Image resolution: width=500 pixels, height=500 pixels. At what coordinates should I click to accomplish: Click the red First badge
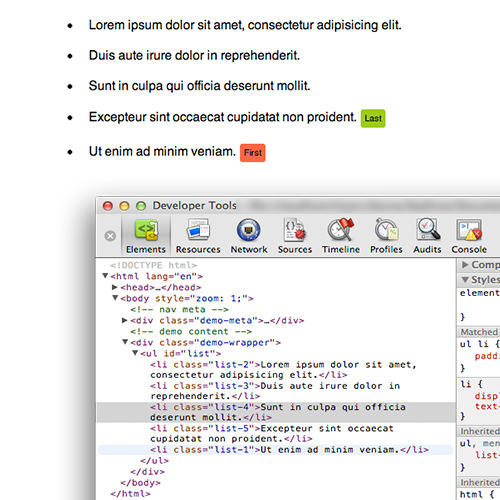(x=253, y=153)
